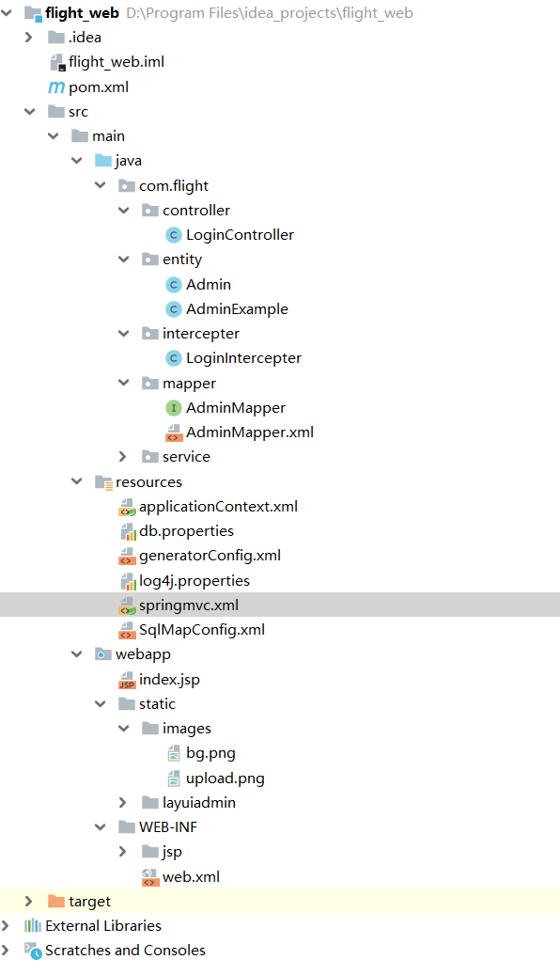Collapse the mapper package
Viewport: 560px width, 975px height.
tap(124, 383)
